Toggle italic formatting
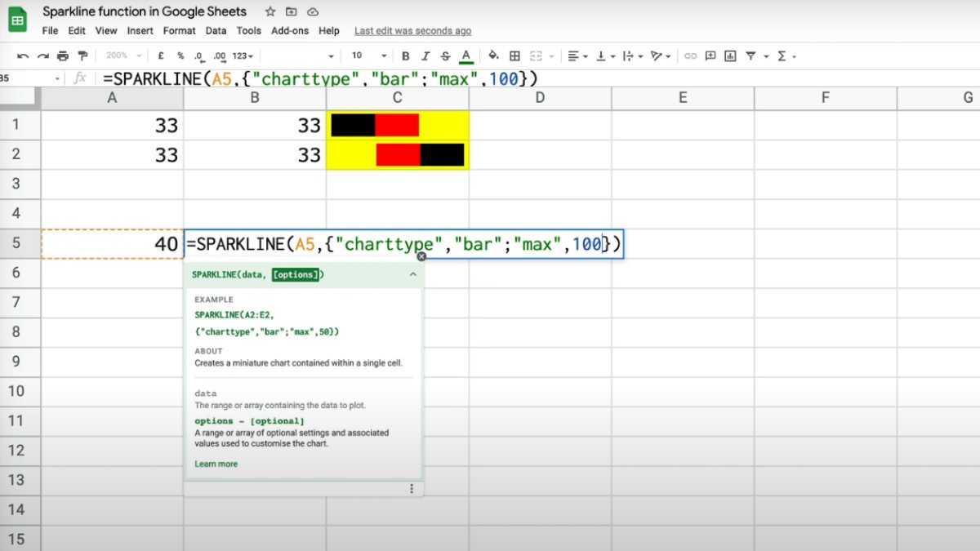Viewport: 980px width, 551px height. 425,56
